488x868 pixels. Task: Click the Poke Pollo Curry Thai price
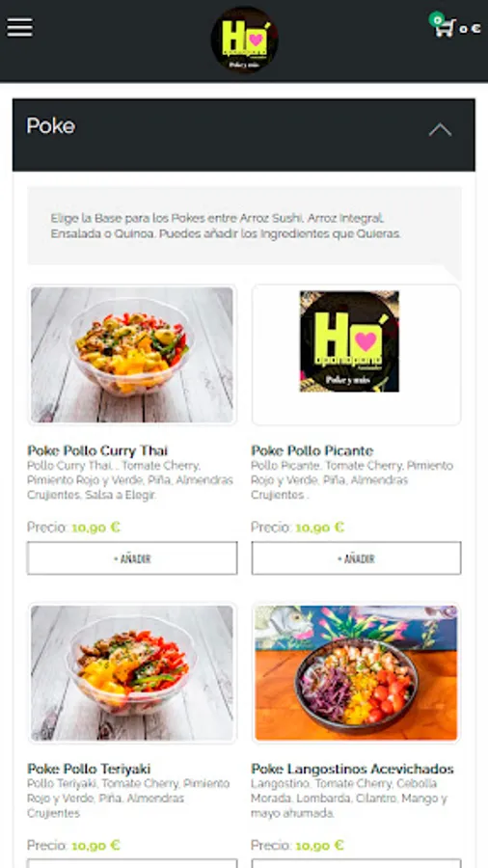(95, 527)
